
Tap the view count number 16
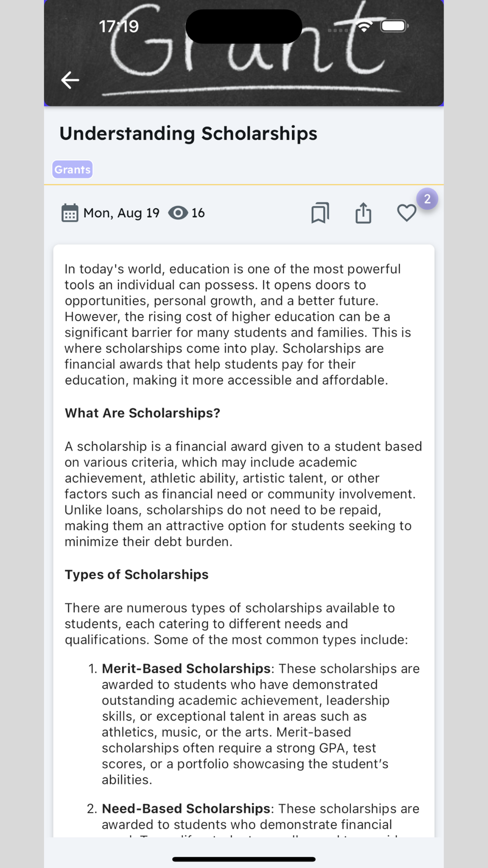tap(198, 213)
